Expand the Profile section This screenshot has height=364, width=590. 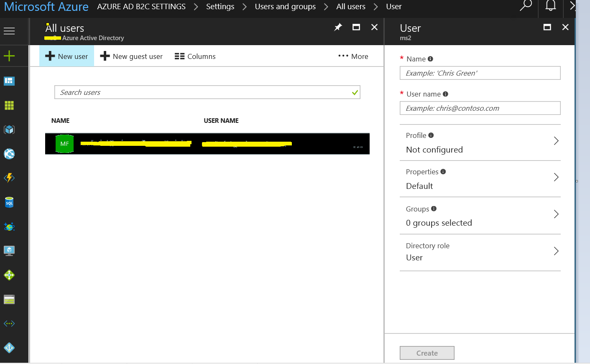click(x=480, y=143)
